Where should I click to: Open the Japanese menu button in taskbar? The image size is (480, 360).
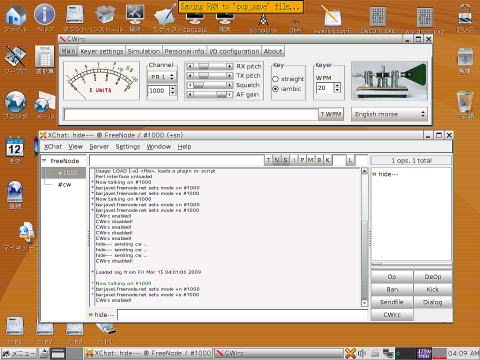click(x=19, y=353)
